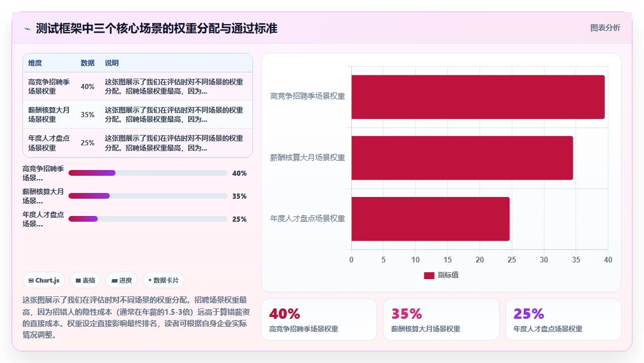
Task: Click the x-axis tick label 40
Action: [608, 260]
